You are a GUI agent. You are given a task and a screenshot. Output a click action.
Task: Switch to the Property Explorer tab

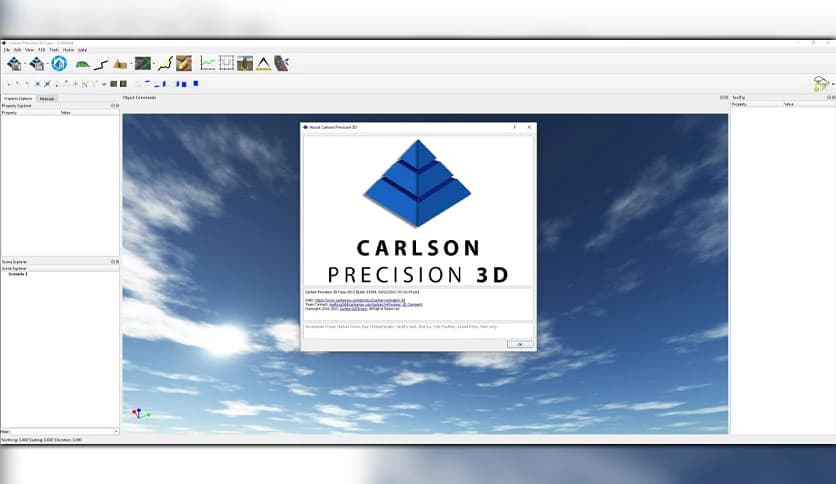[x=18, y=99]
